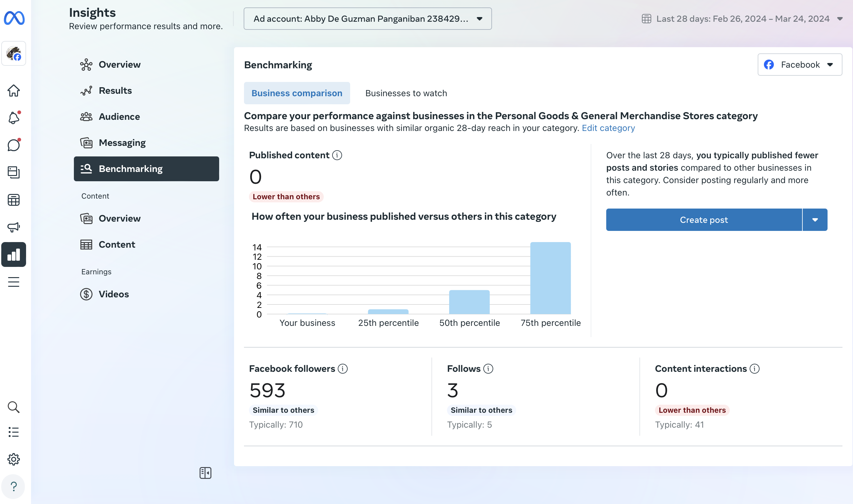Show Published content info tooltip
Image resolution: width=853 pixels, height=504 pixels.
tap(337, 155)
